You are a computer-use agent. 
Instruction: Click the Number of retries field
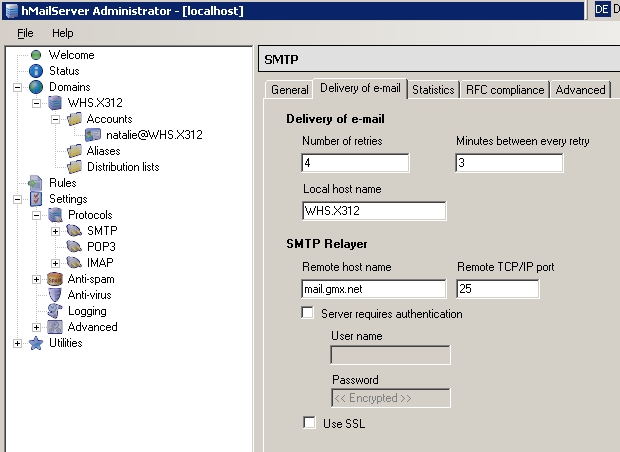[354, 163]
